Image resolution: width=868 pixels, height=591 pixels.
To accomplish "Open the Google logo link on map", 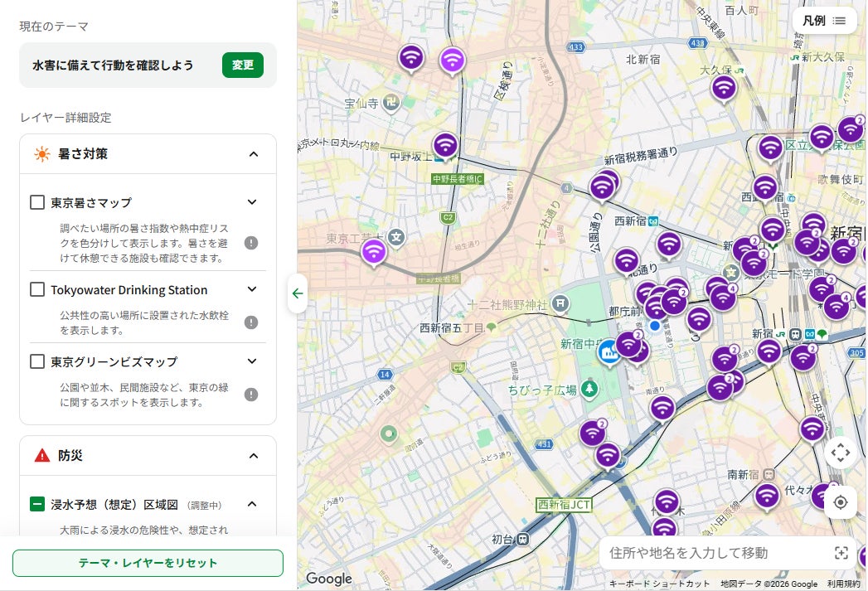I will 329,579.
